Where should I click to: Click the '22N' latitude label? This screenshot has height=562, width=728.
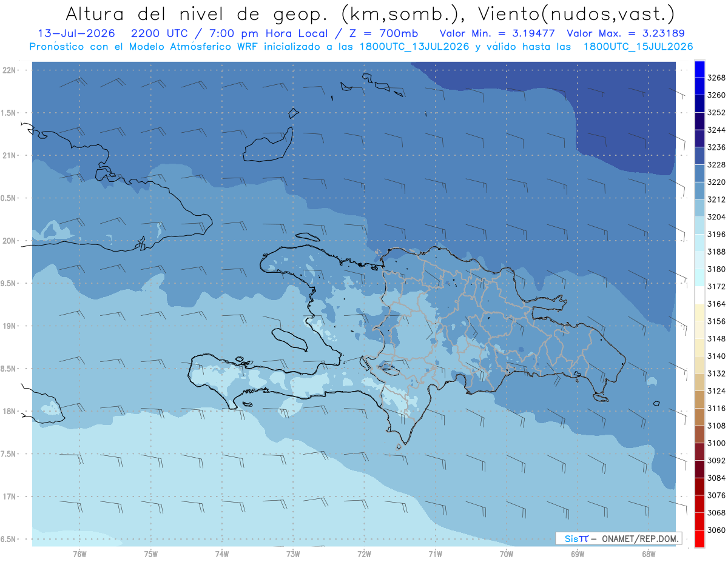(x=9, y=70)
